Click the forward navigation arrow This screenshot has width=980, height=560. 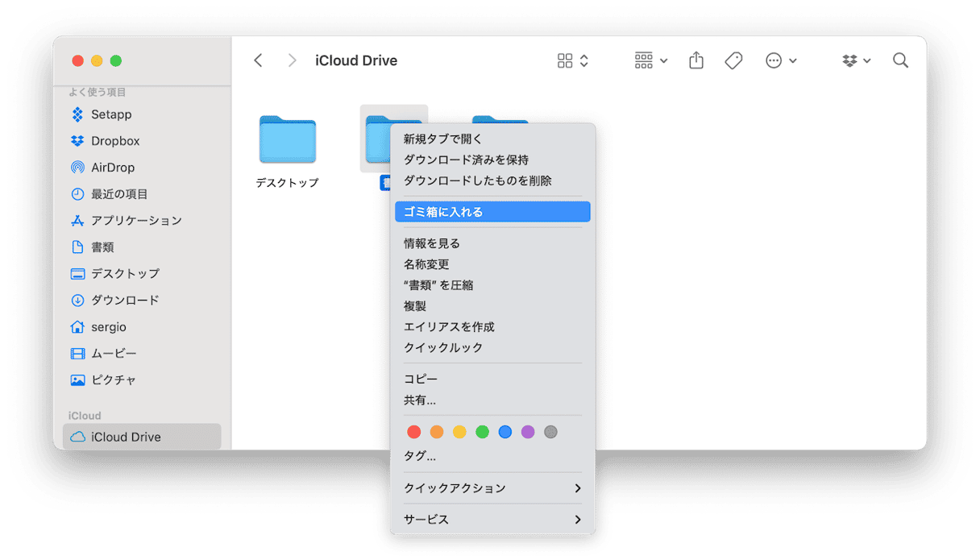tap(292, 60)
